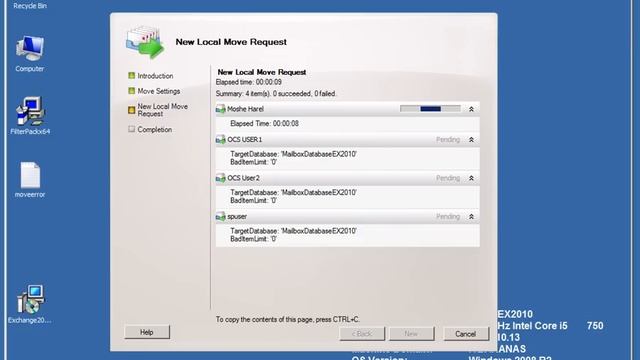The width and height of the screenshot is (640, 360).
Task: Click the summary line '4 item(s). 0 succeeded'
Action: 276,93
